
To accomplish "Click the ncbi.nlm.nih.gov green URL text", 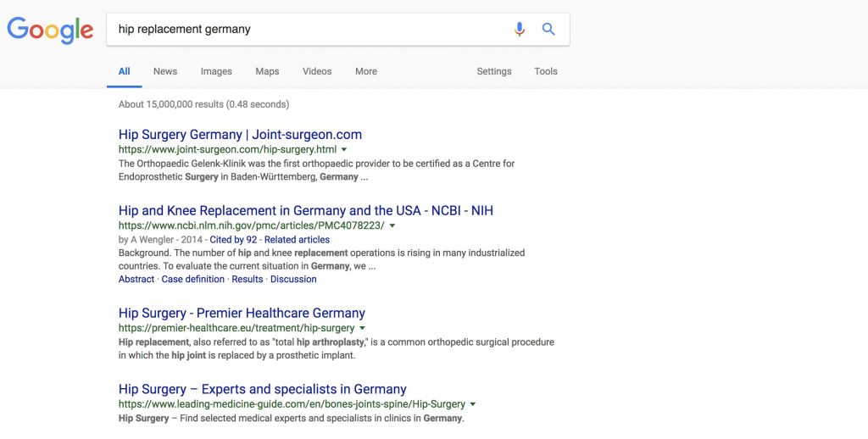I will coord(251,226).
